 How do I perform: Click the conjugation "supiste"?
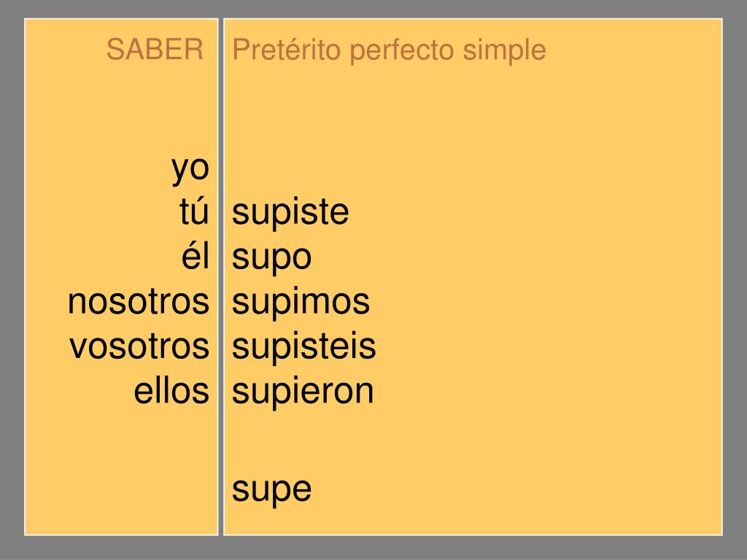tap(291, 213)
